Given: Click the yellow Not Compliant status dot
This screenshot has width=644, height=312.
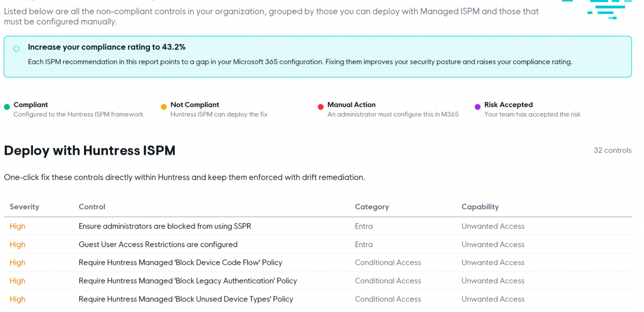Looking at the screenshot, I should click(x=164, y=107).
